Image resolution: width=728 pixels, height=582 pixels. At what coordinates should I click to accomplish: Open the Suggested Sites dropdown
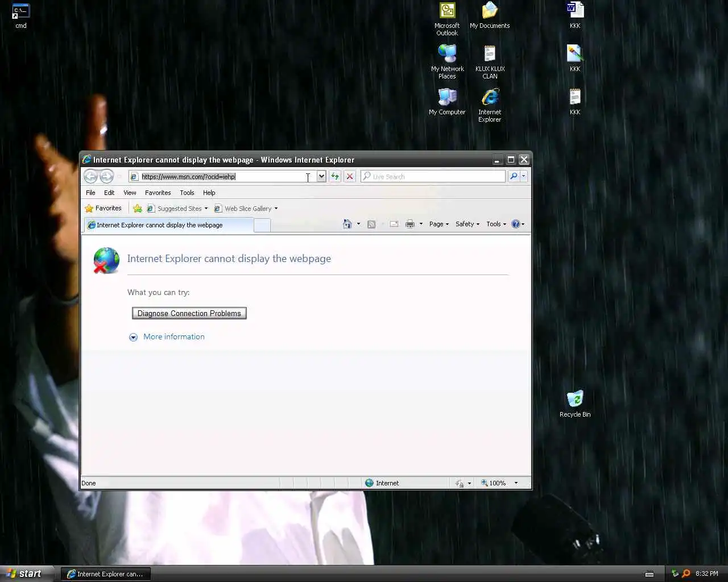click(x=177, y=209)
